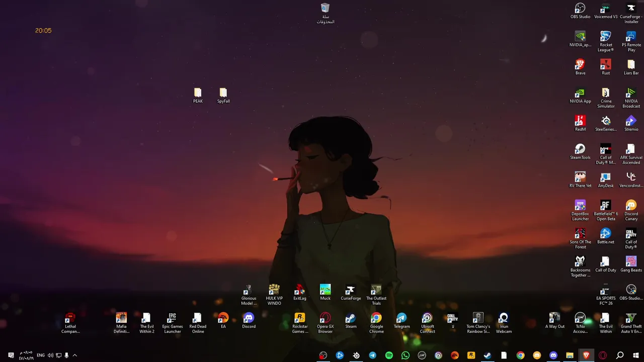Select the Liars Bar folder icon

(631, 67)
